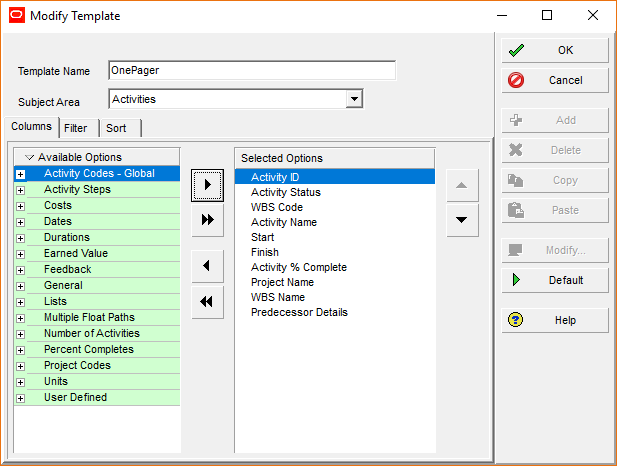Move selected option up with the up arrow
Screen dimensions: 617x466
point(462,185)
